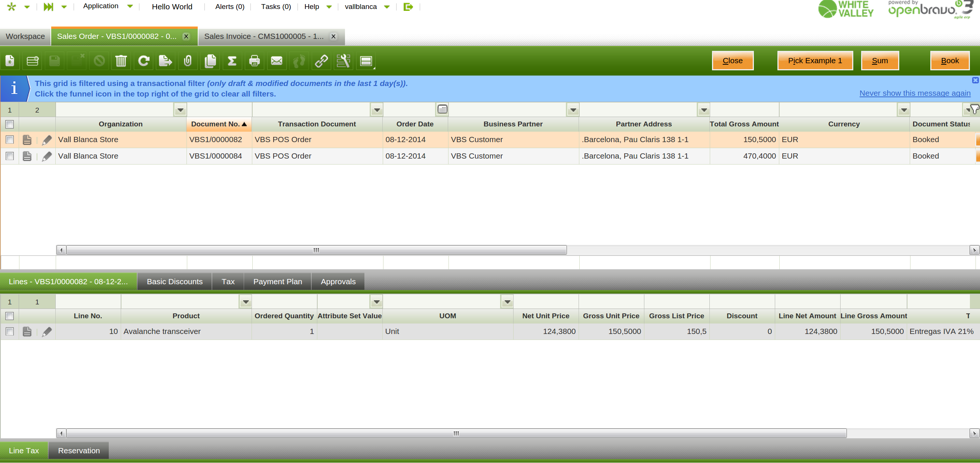Tick the checkbox for order VBS1/0000084
The image size is (980, 463).
[x=10, y=156]
